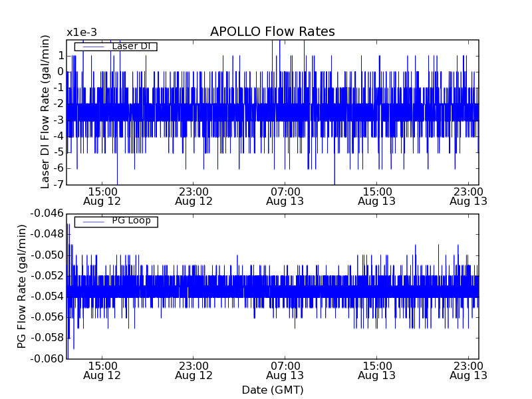Click 15:00 Aug 12 tick on bottom plot
The image size is (532, 399).
click(x=102, y=370)
